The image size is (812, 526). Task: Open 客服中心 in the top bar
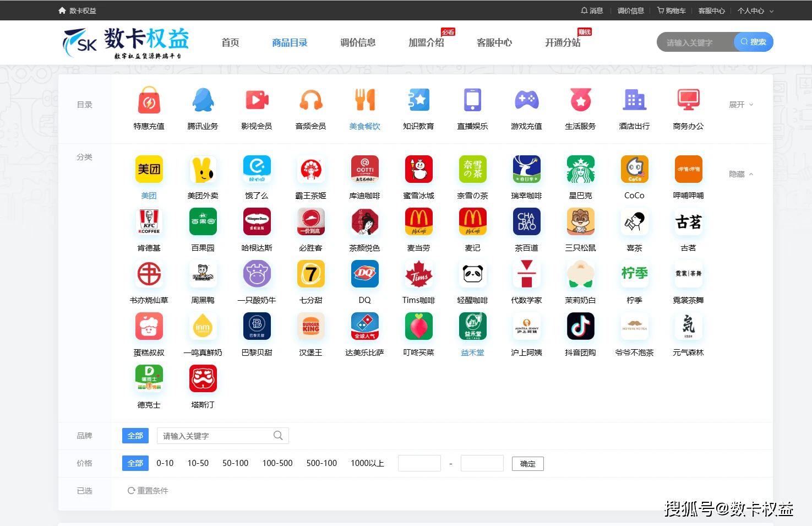click(711, 10)
